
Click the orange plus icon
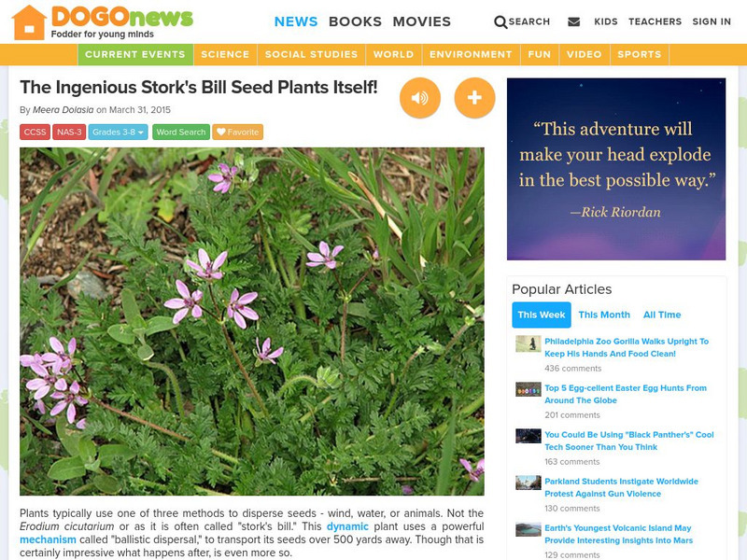(474, 96)
